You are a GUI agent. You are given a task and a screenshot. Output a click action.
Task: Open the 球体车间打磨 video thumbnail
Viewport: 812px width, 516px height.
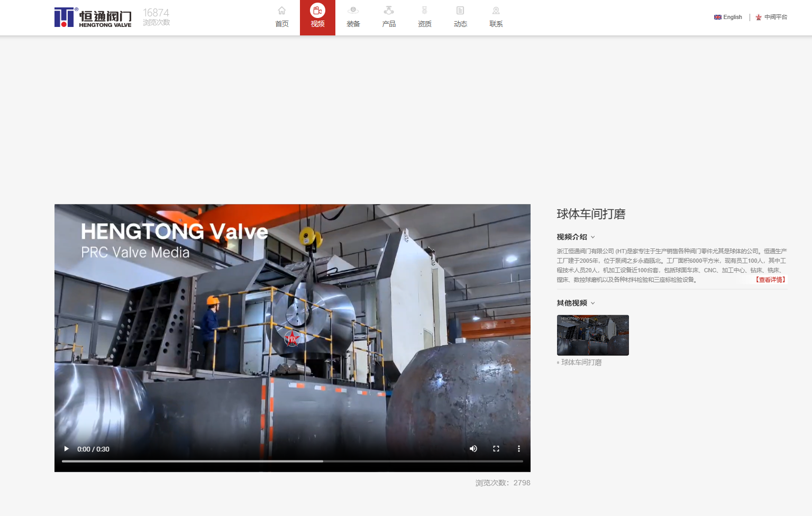click(x=593, y=335)
